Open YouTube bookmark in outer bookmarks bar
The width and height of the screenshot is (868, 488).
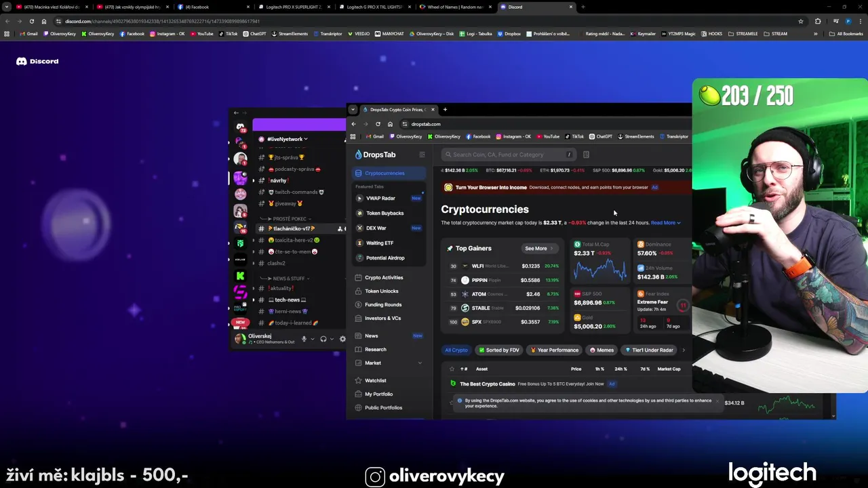[x=201, y=33]
